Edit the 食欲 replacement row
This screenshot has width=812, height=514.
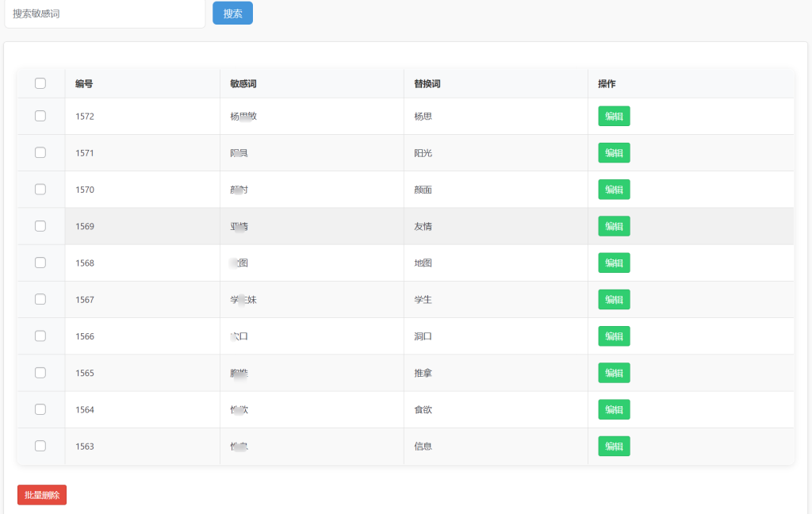614,409
